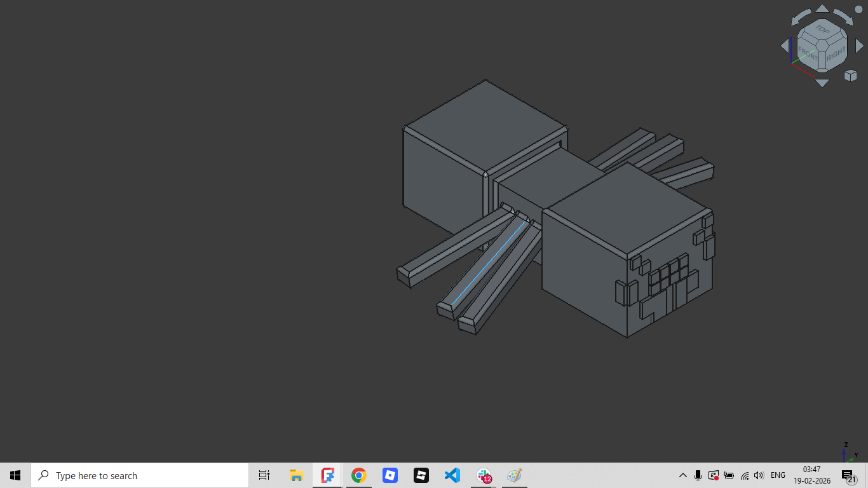Image resolution: width=868 pixels, height=488 pixels.
Task: Click the RIGHT face of navigation cube
Action: [836, 55]
